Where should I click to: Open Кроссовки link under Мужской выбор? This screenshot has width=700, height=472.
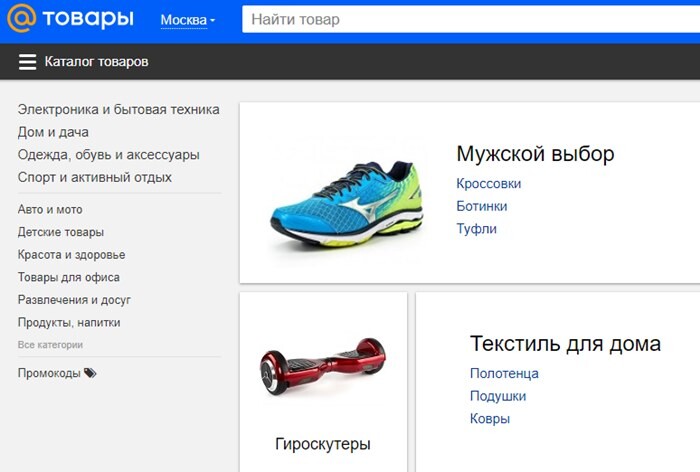click(488, 184)
